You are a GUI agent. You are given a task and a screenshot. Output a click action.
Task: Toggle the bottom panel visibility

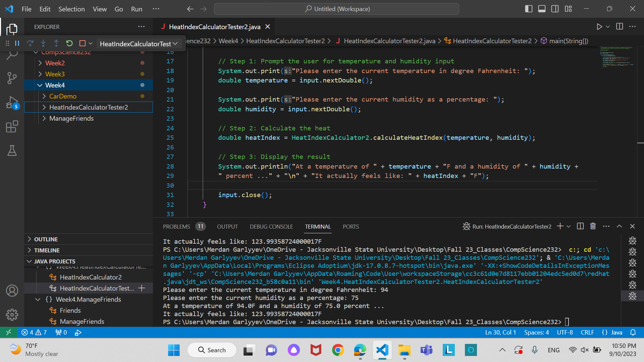(x=541, y=9)
